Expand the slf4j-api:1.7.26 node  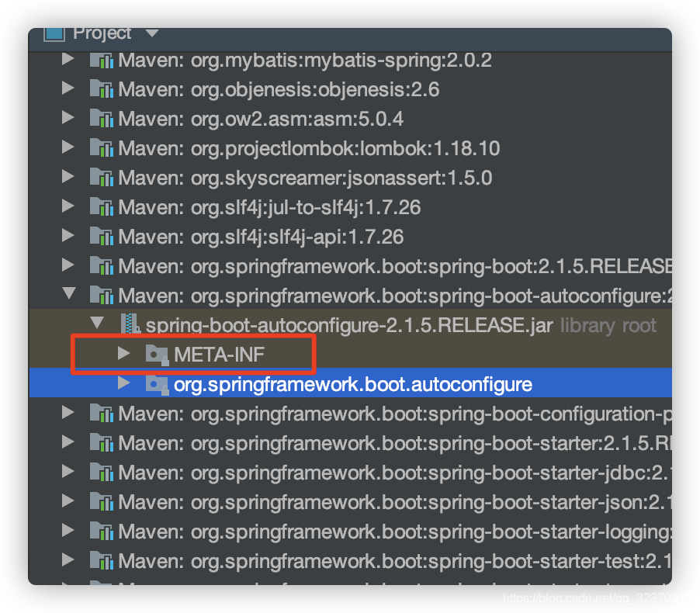pyautogui.click(x=68, y=236)
